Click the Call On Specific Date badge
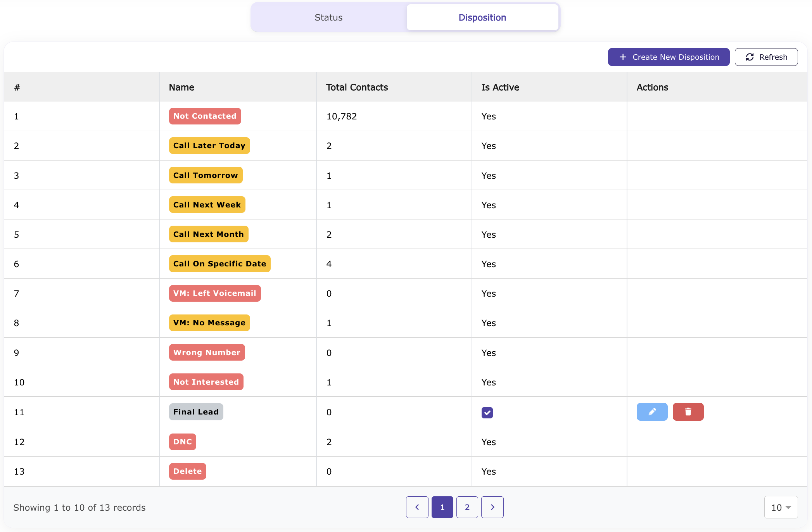 coord(219,263)
